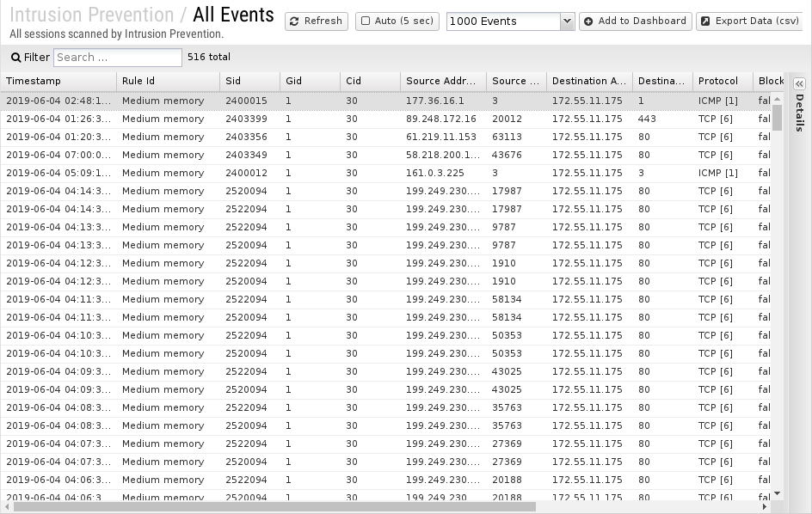
Task: Click Add to Dashboard button
Action: (636, 21)
